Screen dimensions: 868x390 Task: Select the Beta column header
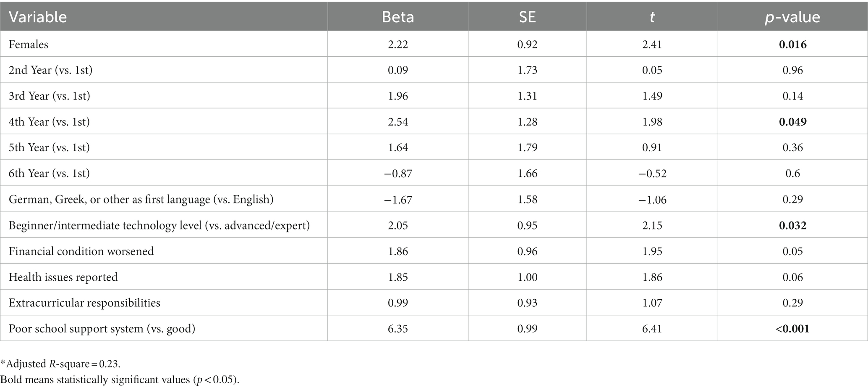click(x=397, y=17)
